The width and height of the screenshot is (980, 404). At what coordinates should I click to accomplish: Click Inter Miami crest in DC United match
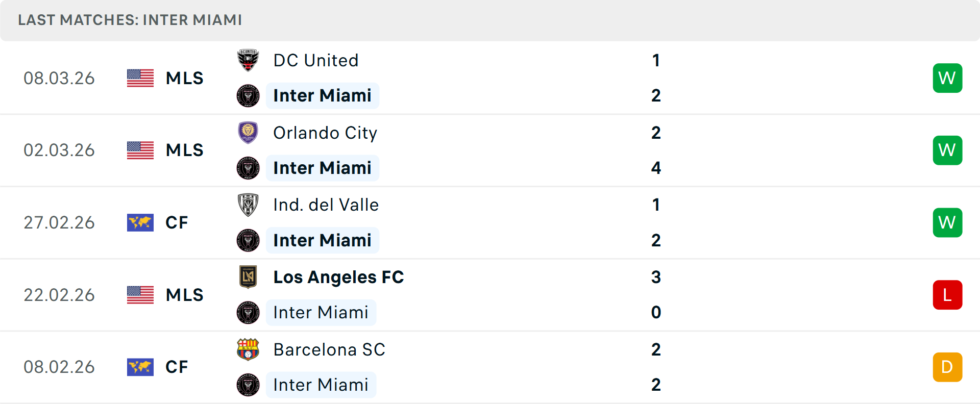pos(248,96)
